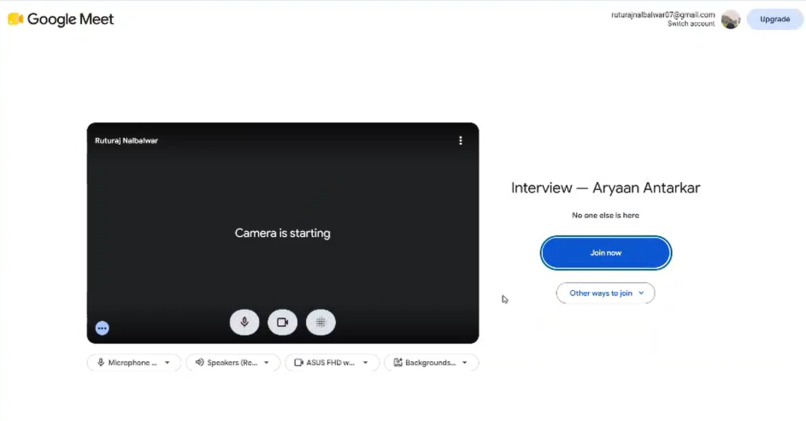Click the Google Meet logo
The height and width of the screenshot is (421, 806).
click(x=61, y=20)
